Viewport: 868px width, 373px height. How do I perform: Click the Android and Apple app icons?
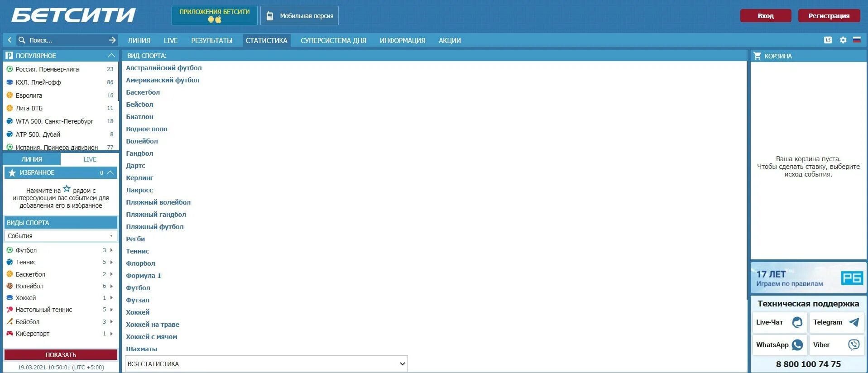point(215,19)
